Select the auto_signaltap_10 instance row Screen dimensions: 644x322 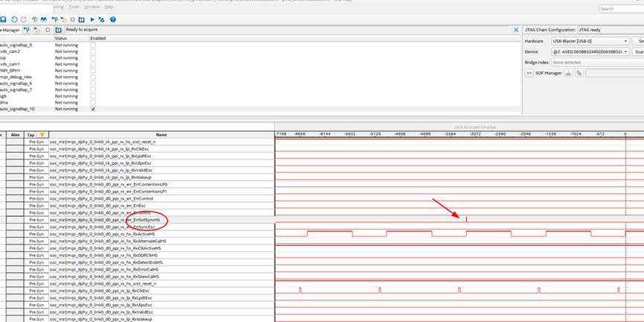click(x=261, y=109)
